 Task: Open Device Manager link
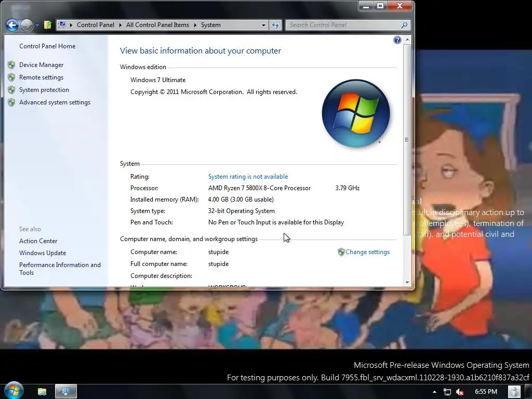[41, 65]
